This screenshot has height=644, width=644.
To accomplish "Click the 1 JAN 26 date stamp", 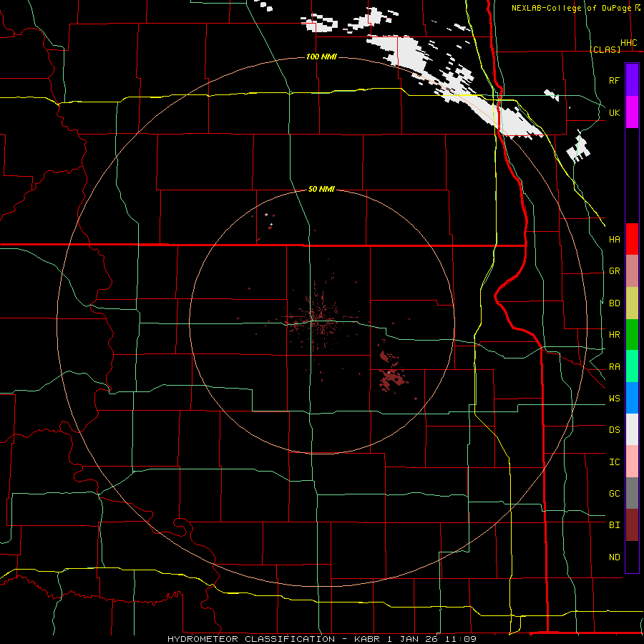I will pos(413,639).
